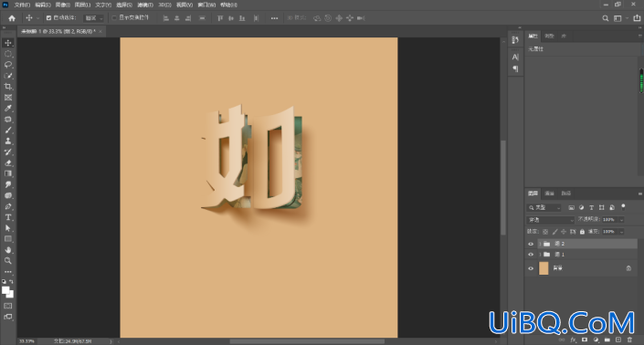Open the File menu
644x345 pixels.
tap(22, 5)
